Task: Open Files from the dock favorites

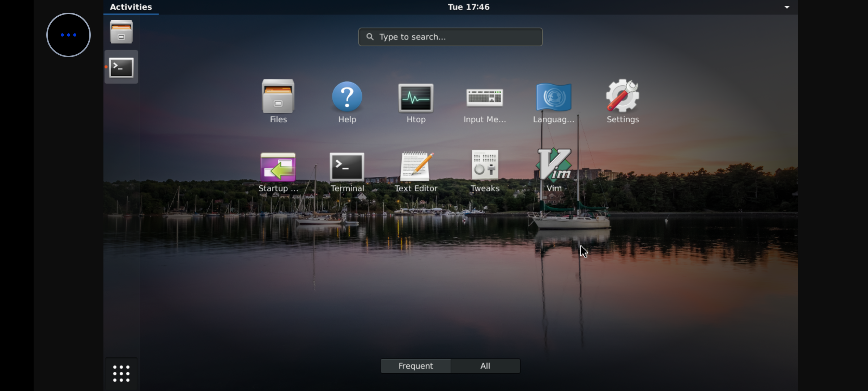Action: [x=121, y=32]
